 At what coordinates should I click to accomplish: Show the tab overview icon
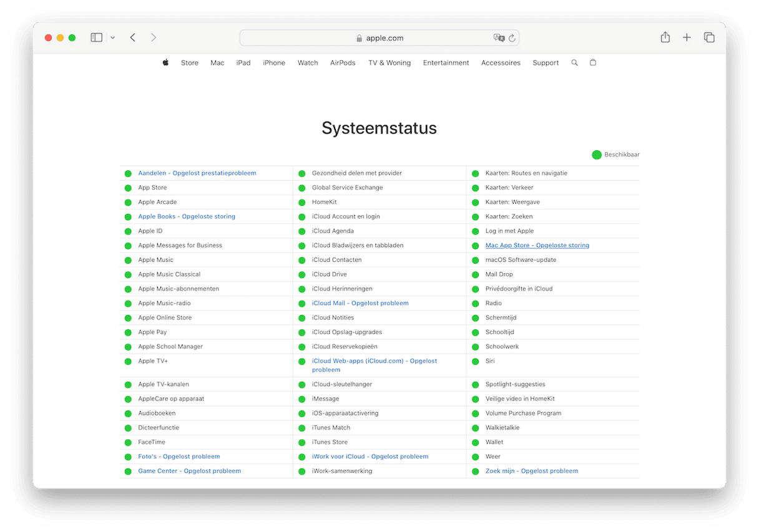709,37
